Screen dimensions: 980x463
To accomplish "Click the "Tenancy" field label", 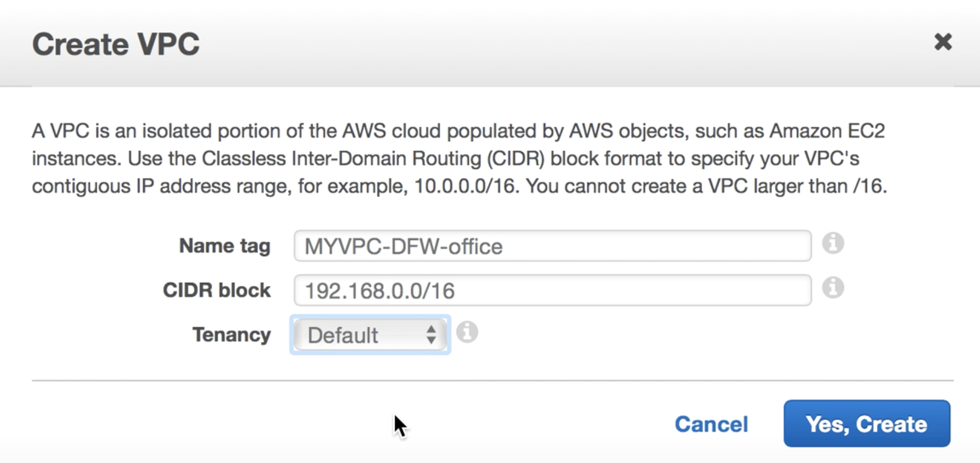I will 231,334.
